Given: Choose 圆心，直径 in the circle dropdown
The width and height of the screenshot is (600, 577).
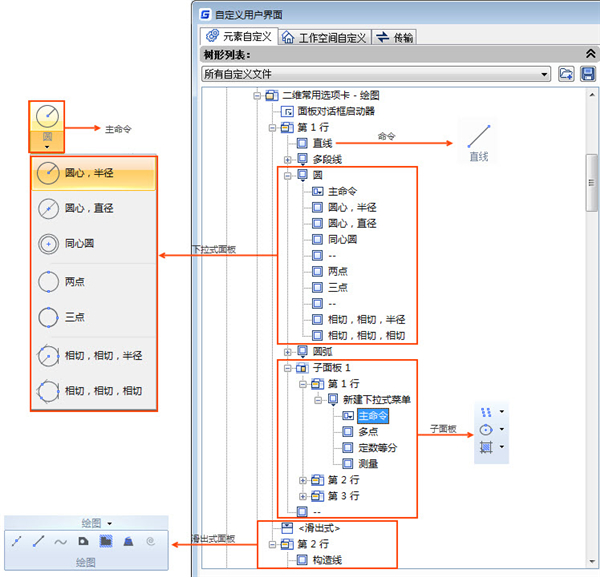Looking at the screenshot, I should pos(94,209).
